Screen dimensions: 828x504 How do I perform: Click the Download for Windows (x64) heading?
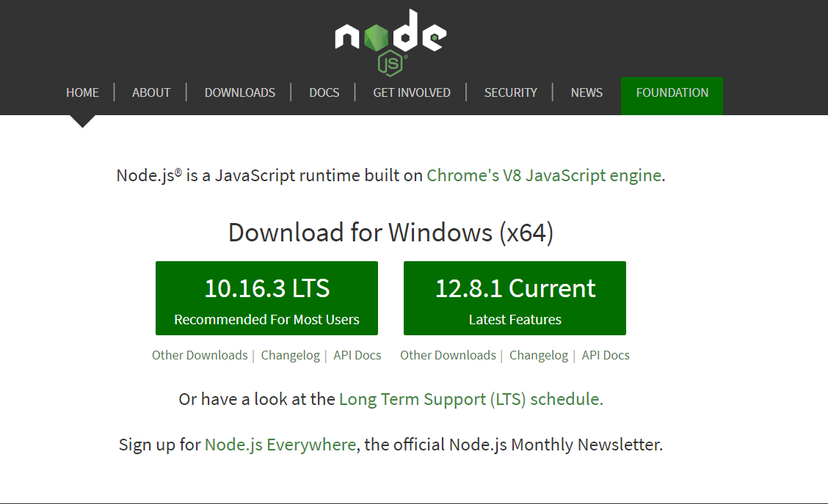coord(391,233)
